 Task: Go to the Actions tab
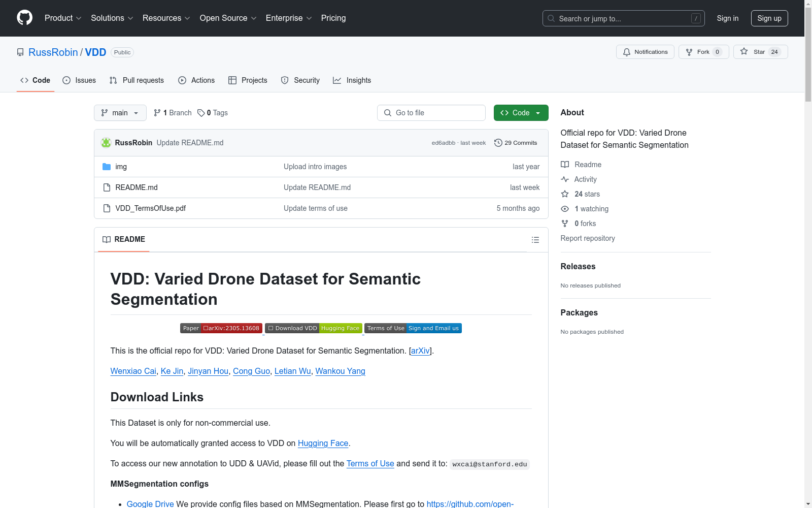point(196,80)
